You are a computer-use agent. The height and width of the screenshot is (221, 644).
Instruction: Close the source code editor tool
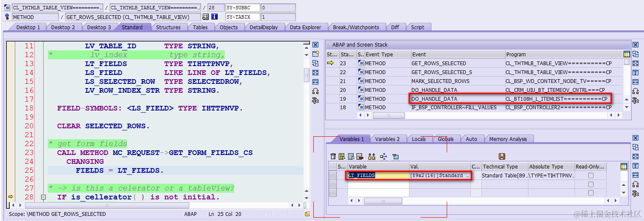coord(315,45)
